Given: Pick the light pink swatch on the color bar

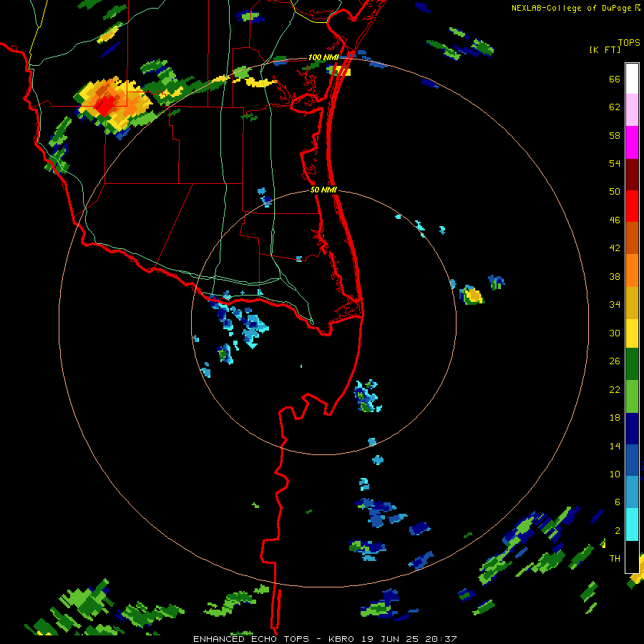Looking at the screenshot, I should [x=632, y=109].
